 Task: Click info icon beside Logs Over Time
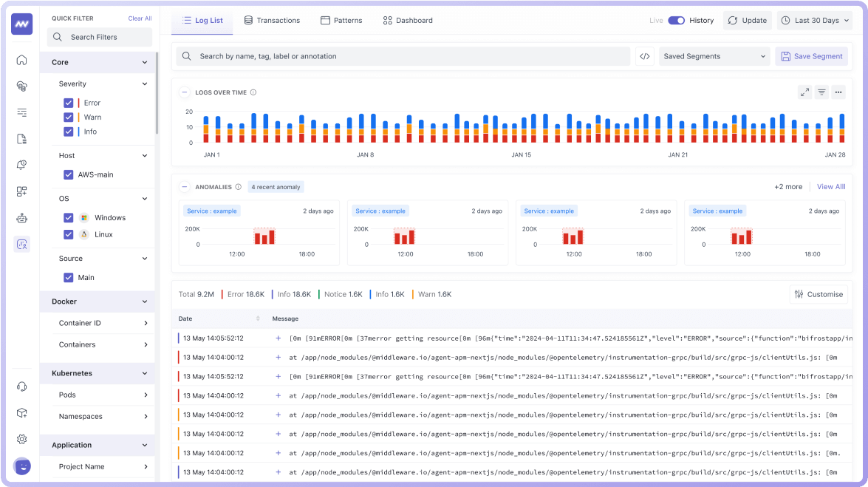[253, 92]
